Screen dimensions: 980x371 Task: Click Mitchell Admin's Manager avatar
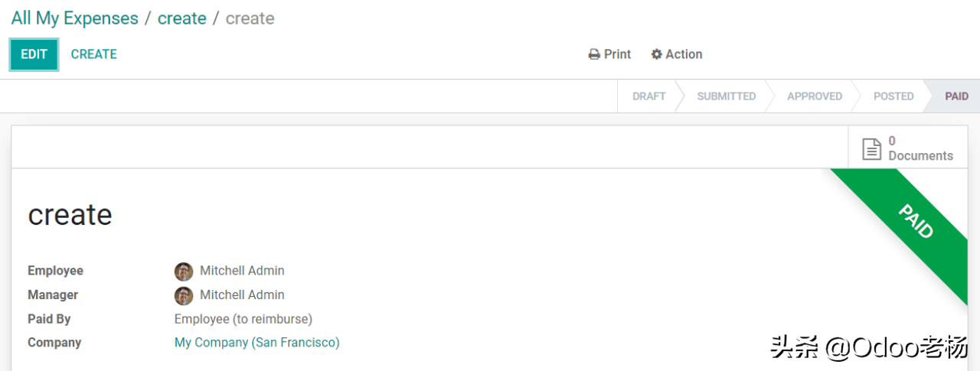click(x=184, y=295)
